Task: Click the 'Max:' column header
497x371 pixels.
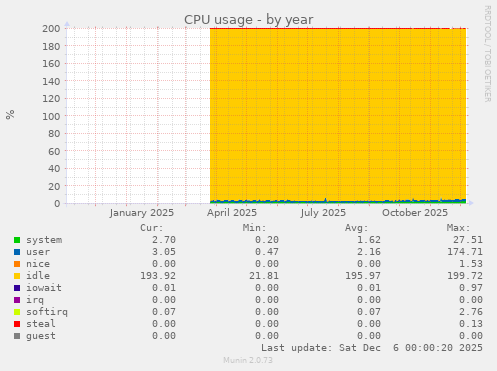Action: pos(459,228)
